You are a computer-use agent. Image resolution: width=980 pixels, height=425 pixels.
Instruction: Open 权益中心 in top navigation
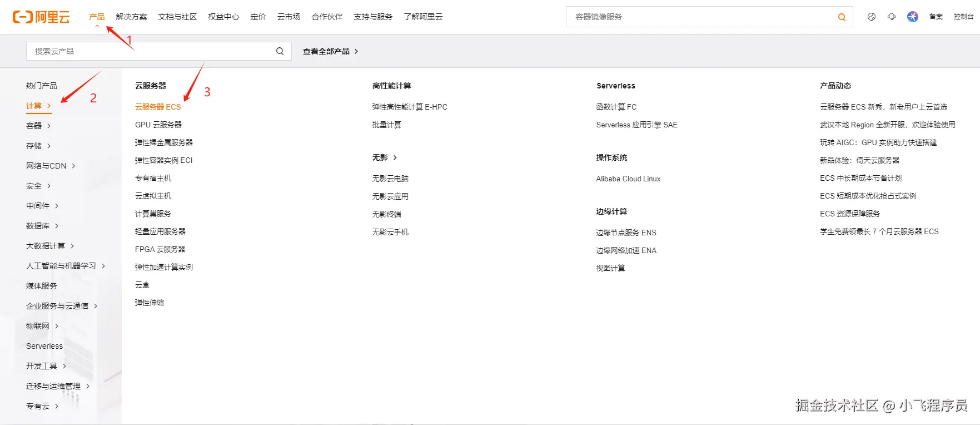point(223,17)
